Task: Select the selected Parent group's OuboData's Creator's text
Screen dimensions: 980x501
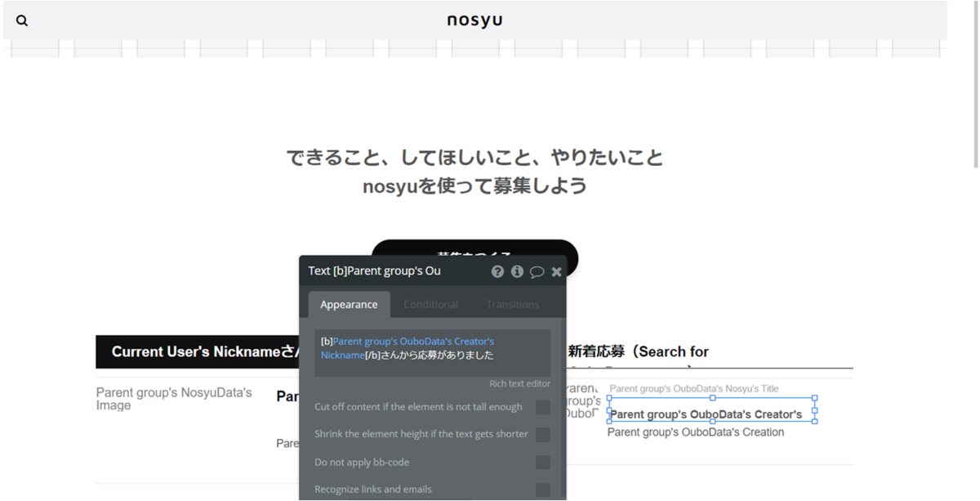Action: [711, 410]
